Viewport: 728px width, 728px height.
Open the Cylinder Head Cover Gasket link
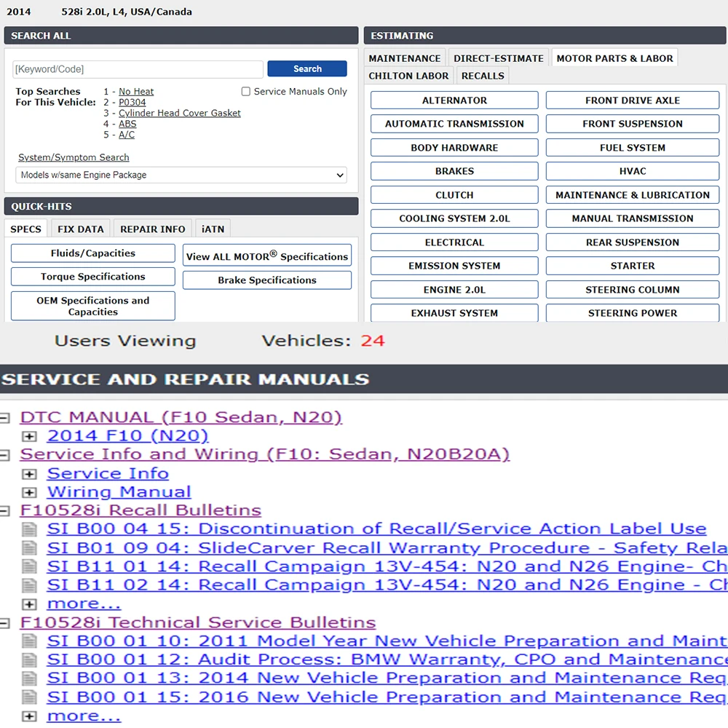point(180,113)
